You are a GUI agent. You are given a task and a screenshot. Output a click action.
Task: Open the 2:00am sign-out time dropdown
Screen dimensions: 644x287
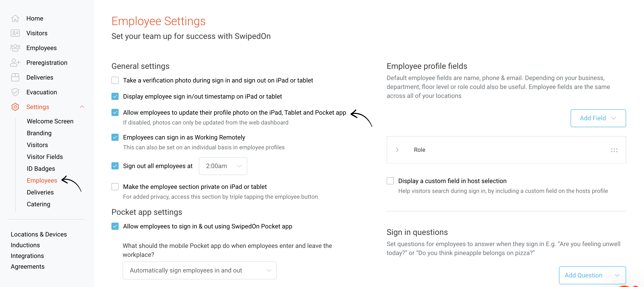[x=223, y=166]
